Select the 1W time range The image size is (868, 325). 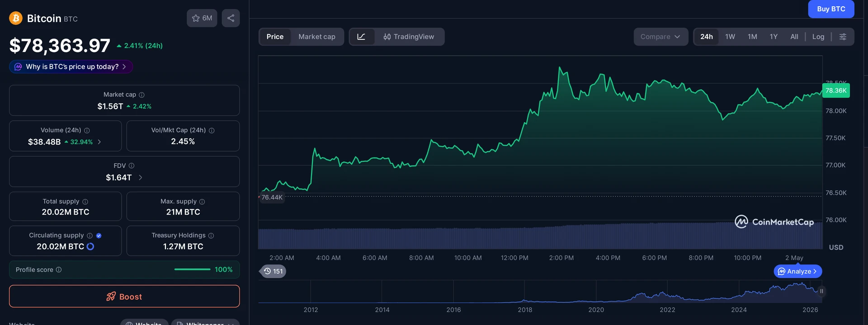coord(730,37)
